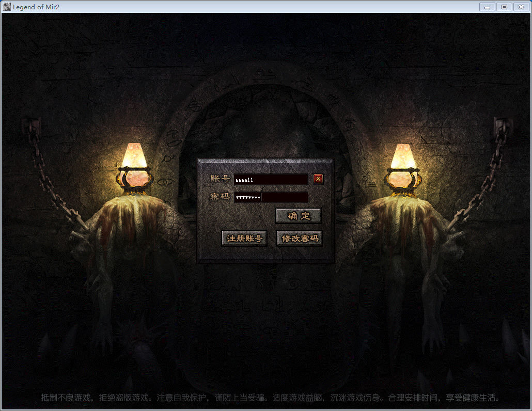Maximize the game window
Viewport: 532px width, 411px height.
coord(504,7)
